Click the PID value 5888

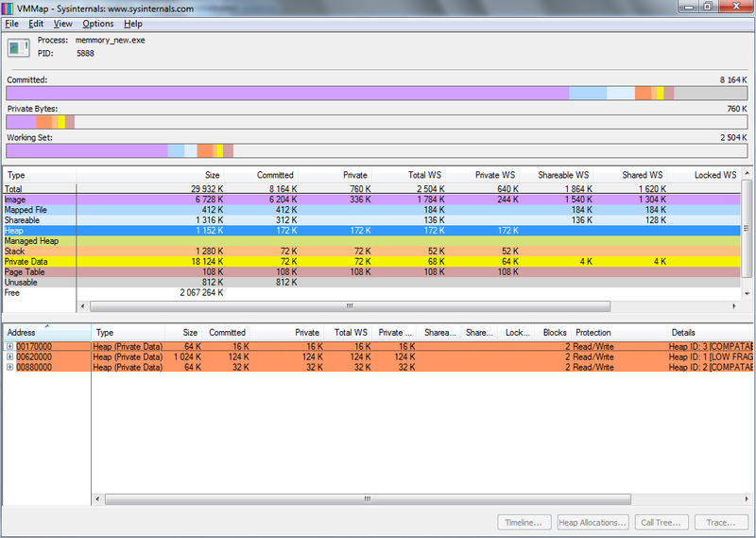85,53
